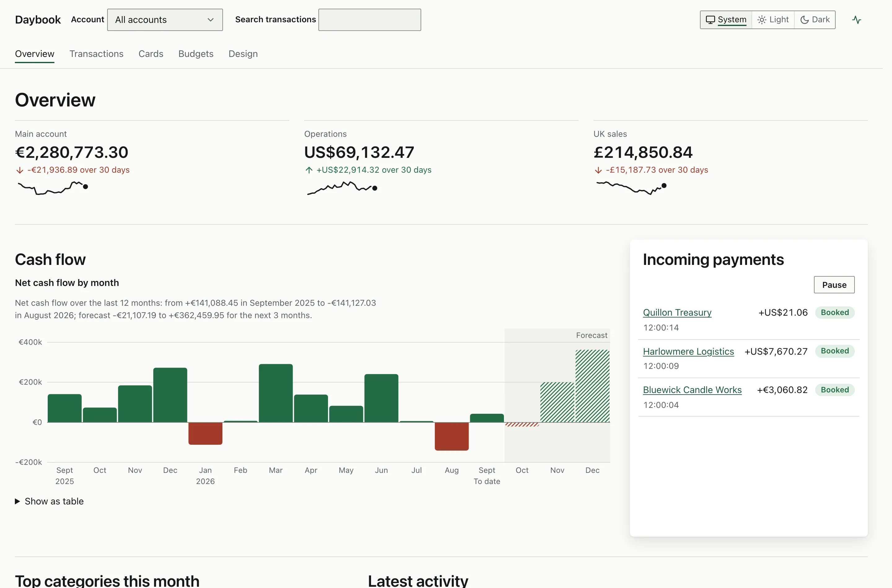Click the €2,280,773.30 Main account balance
This screenshot has height=588, width=892.
point(72,152)
